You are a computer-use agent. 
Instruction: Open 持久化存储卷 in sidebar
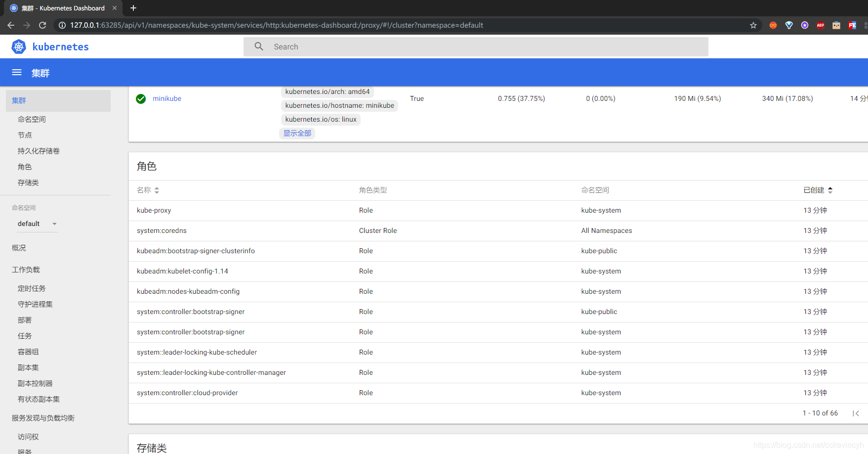39,151
